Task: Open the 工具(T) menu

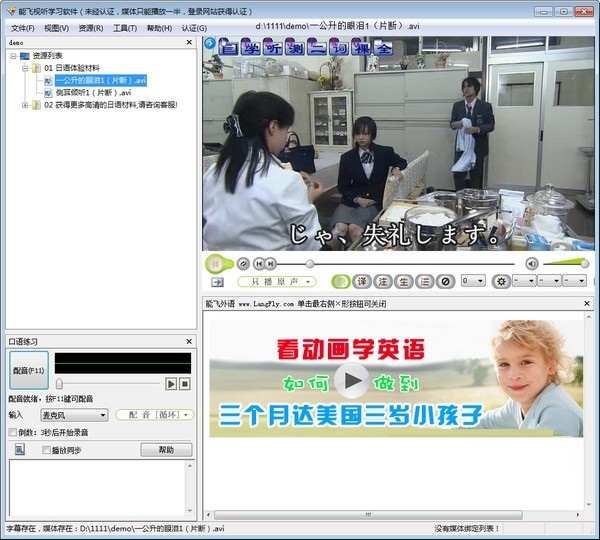Action: [125, 28]
